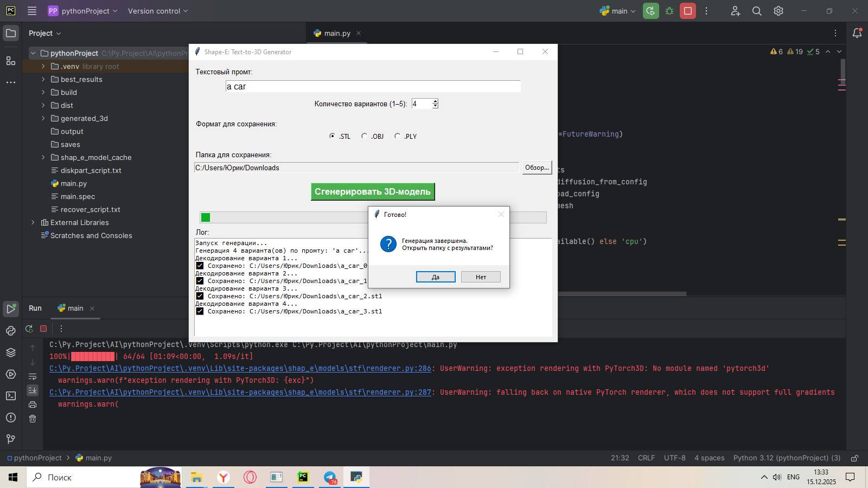
Task: Select the .OBJ format radio button
Action: coord(364,136)
